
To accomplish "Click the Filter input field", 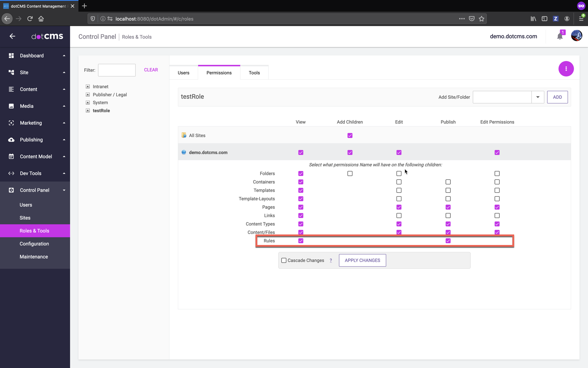I will [x=117, y=70].
